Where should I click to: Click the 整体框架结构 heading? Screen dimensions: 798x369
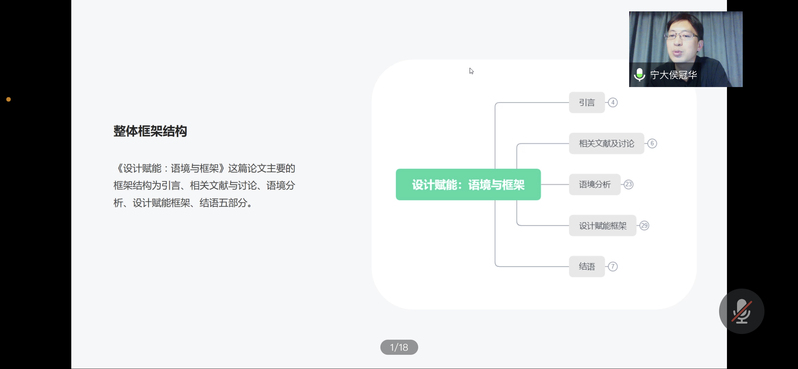point(150,131)
